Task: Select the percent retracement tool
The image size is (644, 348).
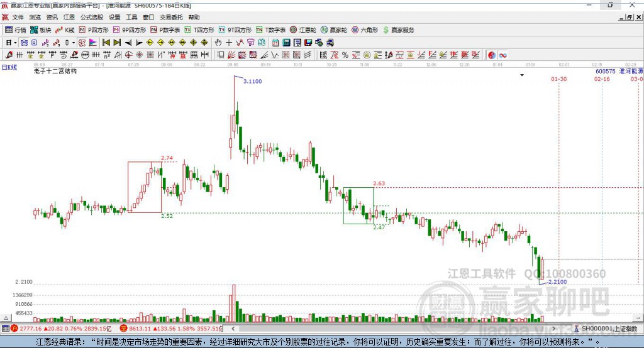Action: click(345, 55)
